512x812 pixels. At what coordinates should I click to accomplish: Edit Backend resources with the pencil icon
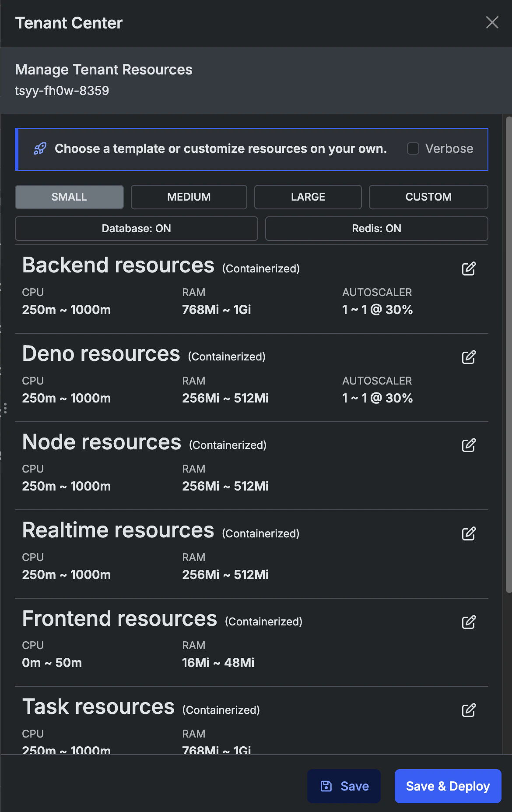pyautogui.click(x=469, y=268)
